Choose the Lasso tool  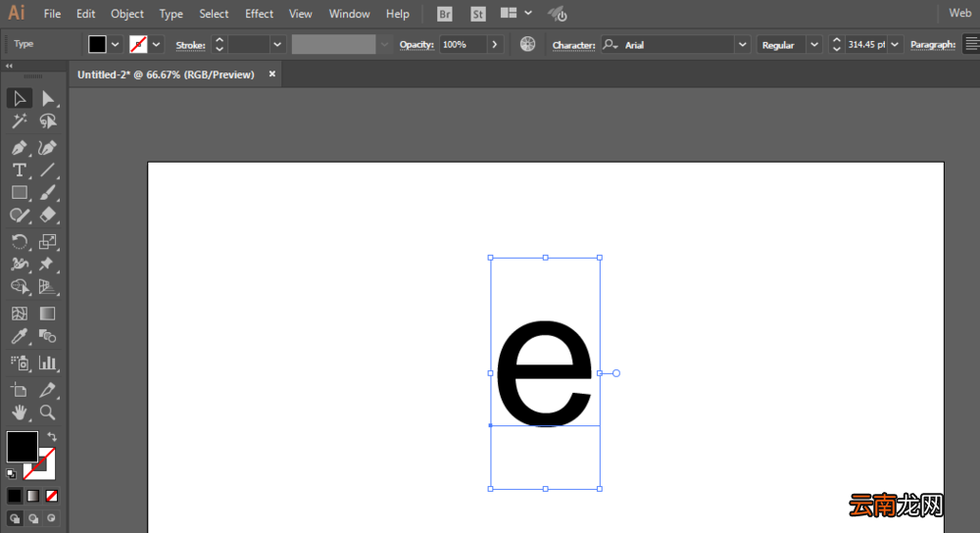tap(47, 121)
